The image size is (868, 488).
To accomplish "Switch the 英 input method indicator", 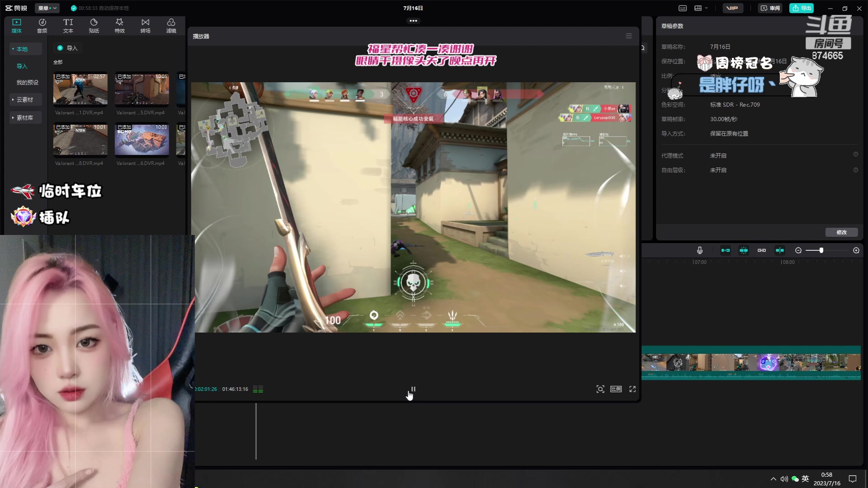I will point(805,479).
